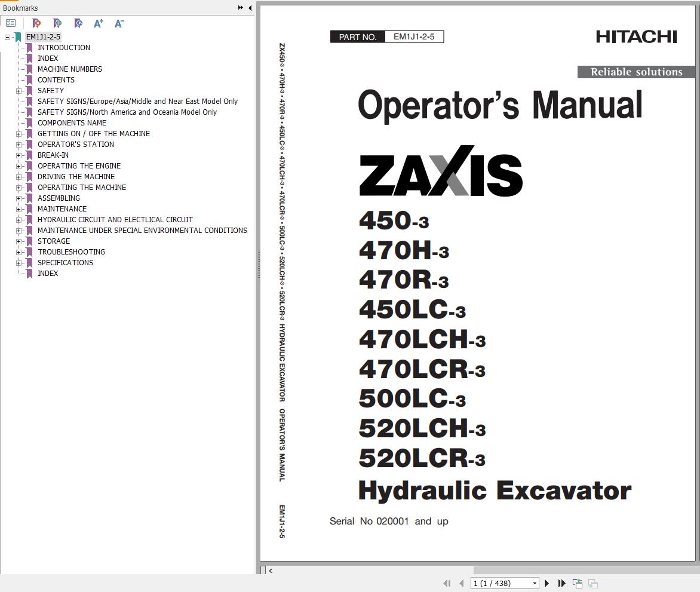Click the bookmark icon beside INTRODUCTION
Screen dimensions: 700x592
click(x=29, y=47)
